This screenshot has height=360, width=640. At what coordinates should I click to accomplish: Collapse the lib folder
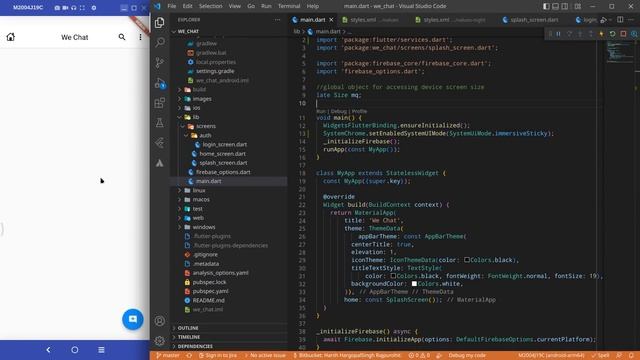coord(196,117)
